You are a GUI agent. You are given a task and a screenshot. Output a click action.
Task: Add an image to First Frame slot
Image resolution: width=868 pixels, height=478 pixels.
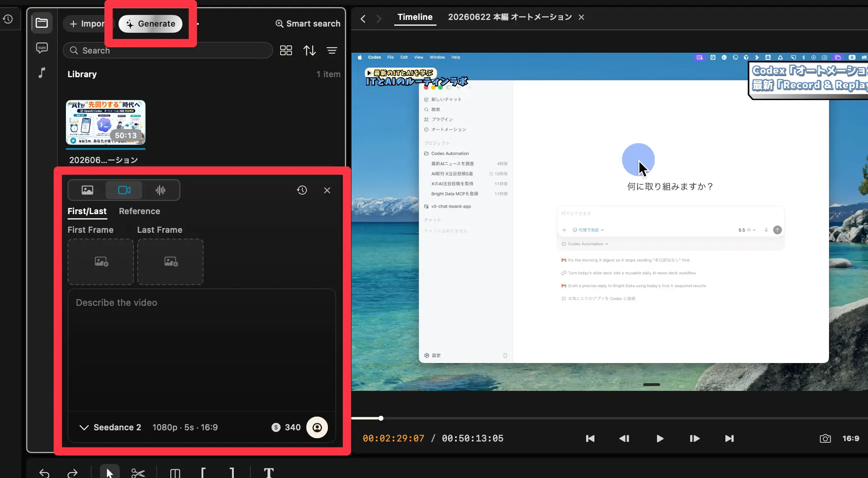(101, 261)
